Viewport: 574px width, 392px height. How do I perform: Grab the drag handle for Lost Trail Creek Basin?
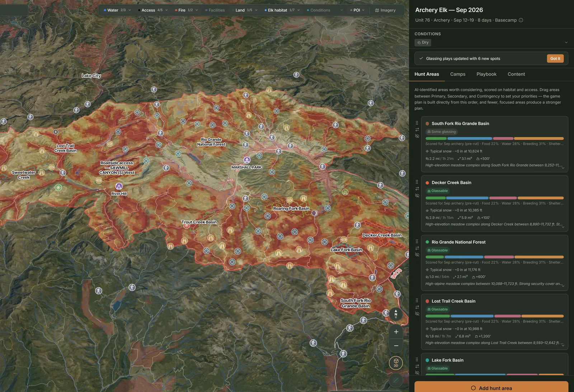point(417,301)
